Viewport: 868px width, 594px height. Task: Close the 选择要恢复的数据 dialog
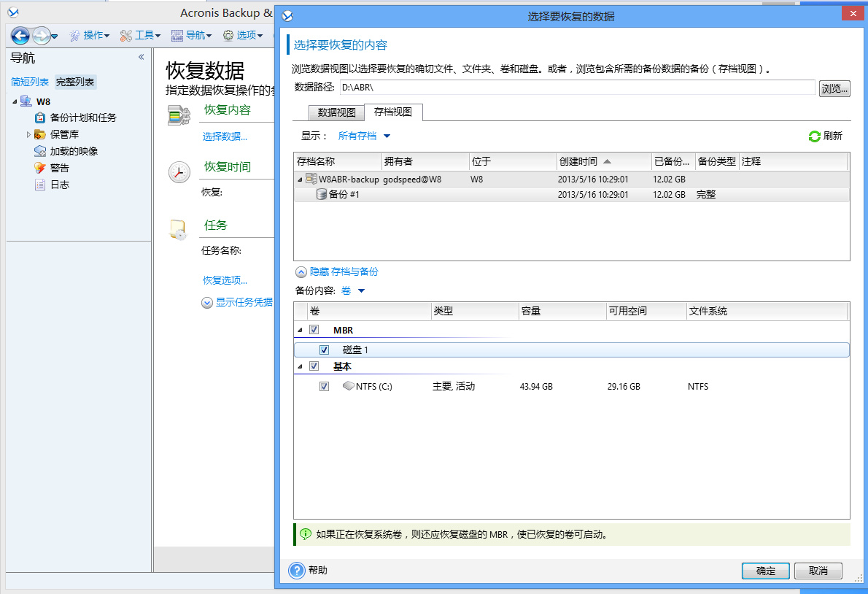coord(853,14)
